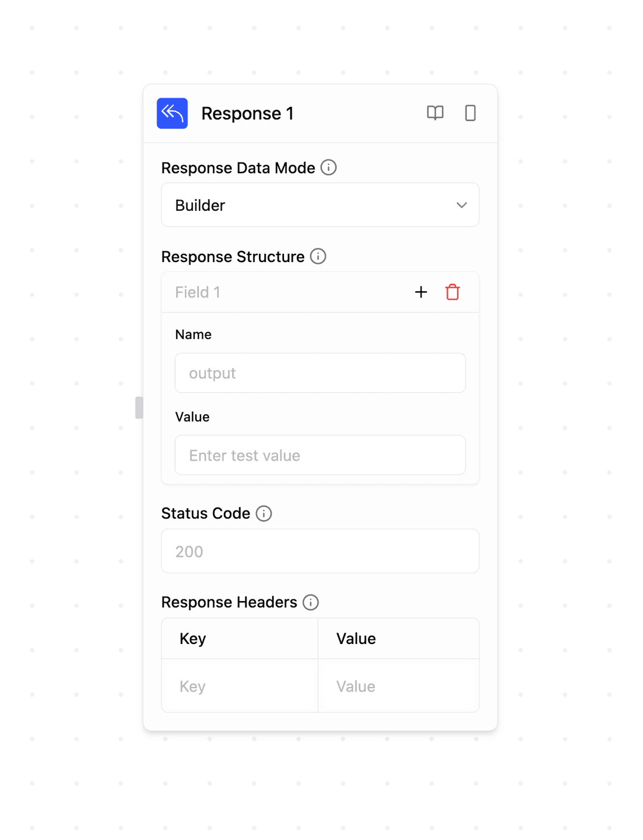The width and height of the screenshot is (643, 840).
Task: Delete Field 1 using the trash icon
Action: point(452,292)
